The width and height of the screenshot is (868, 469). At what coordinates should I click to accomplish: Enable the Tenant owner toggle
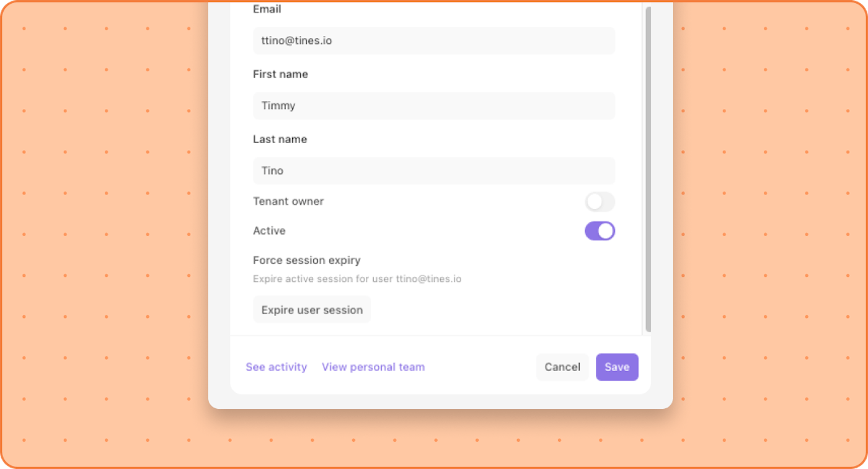pyautogui.click(x=600, y=202)
